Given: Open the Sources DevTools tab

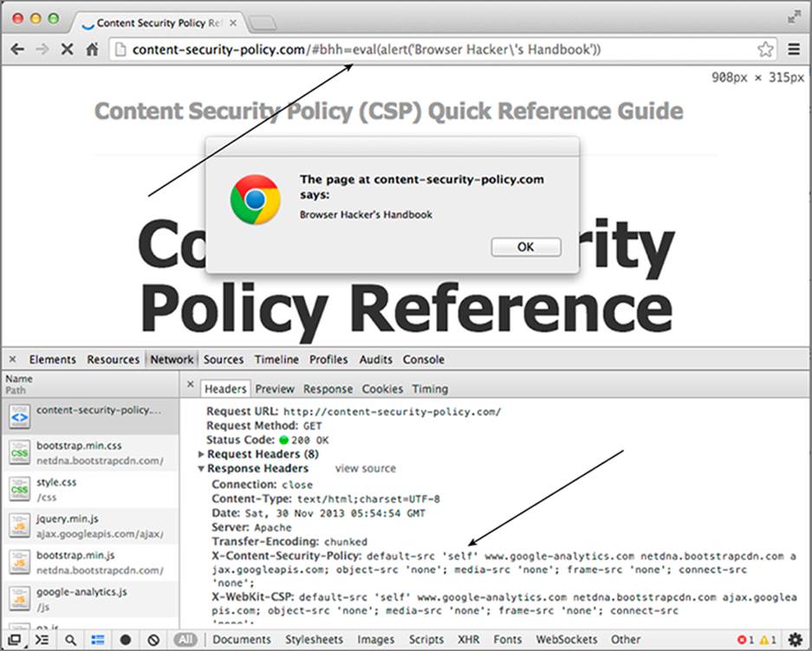Looking at the screenshot, I should click(x=224, y=360).
